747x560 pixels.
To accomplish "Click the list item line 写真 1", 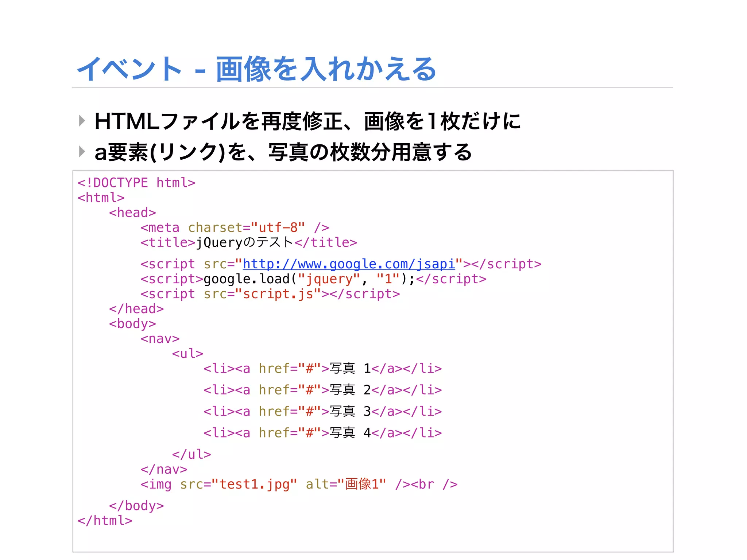I will (x=322, y=369).
